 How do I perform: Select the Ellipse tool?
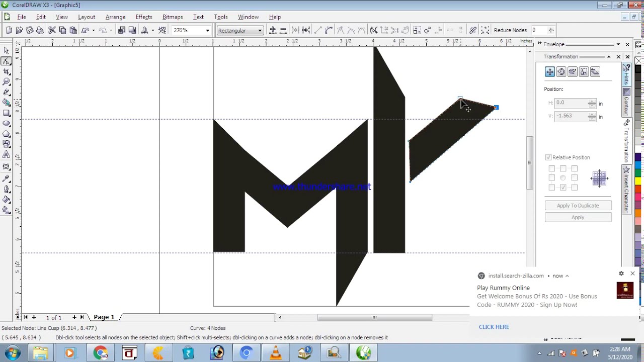[x=6, y=124]
